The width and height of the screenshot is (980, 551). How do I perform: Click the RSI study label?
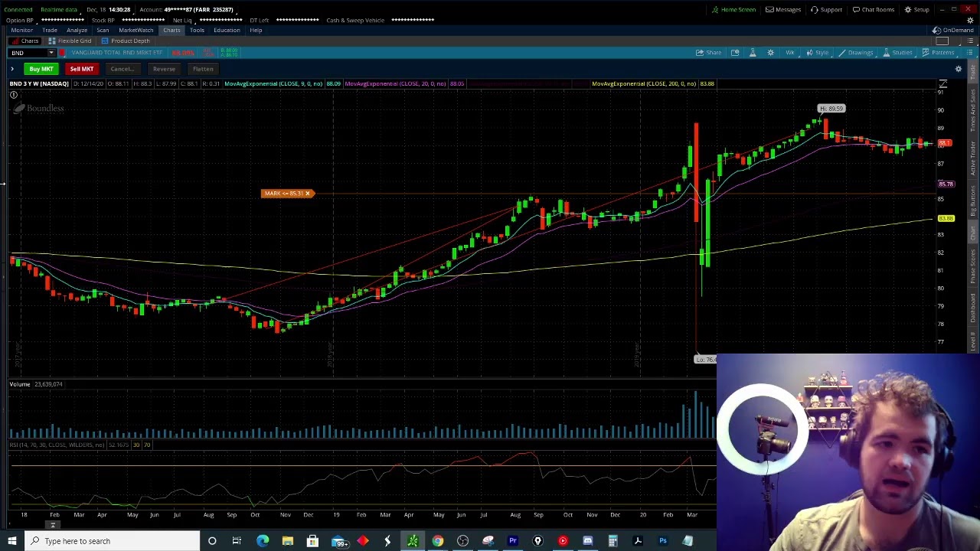click(57, 445)
